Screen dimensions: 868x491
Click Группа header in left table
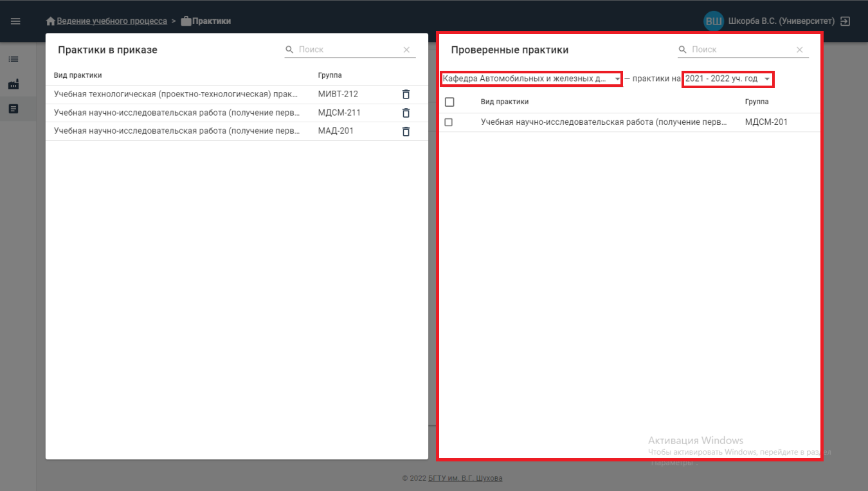point(330,75)
